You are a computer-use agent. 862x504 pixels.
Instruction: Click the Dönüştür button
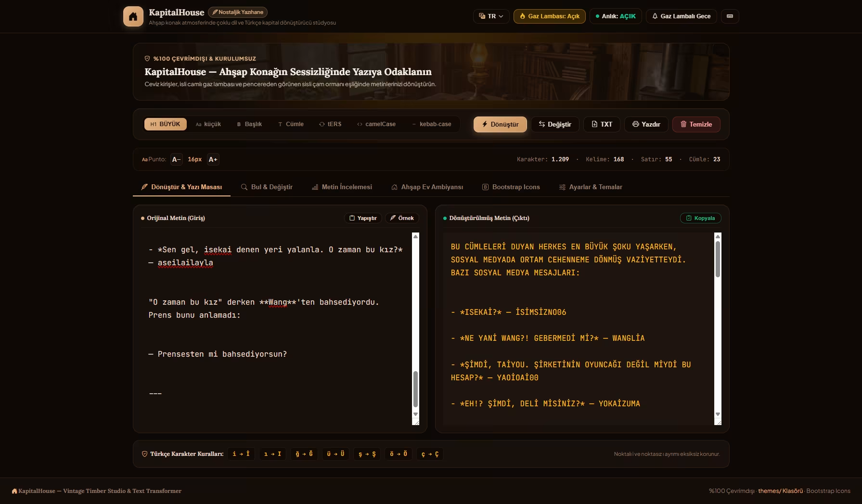[x=500, y=124]
